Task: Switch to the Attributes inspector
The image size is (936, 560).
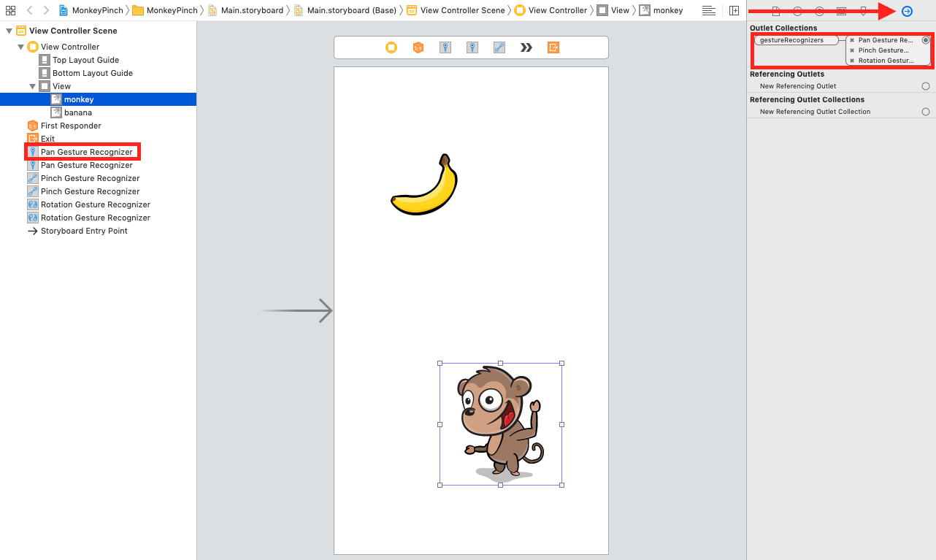Action: pyautogui.click(x=841, y=11)
